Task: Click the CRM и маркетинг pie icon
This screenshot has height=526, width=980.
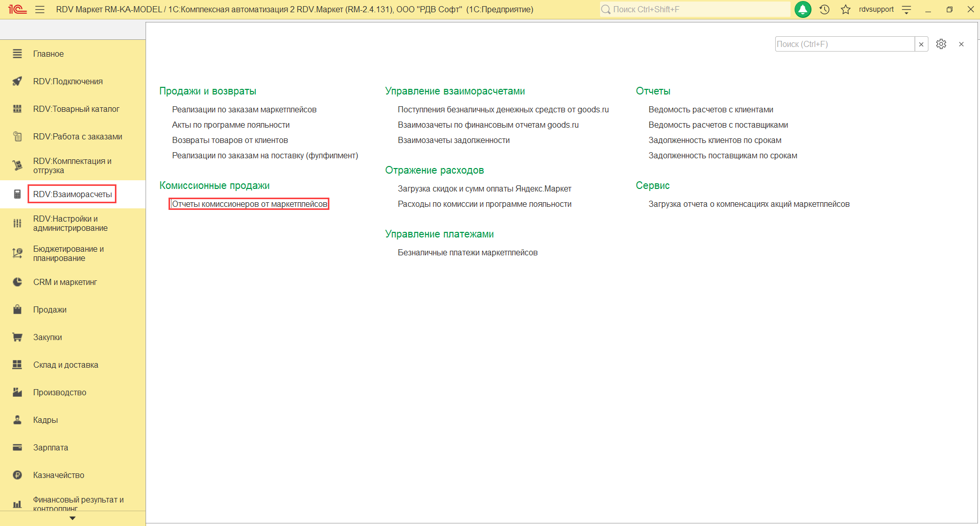Action: pos(17,282)
